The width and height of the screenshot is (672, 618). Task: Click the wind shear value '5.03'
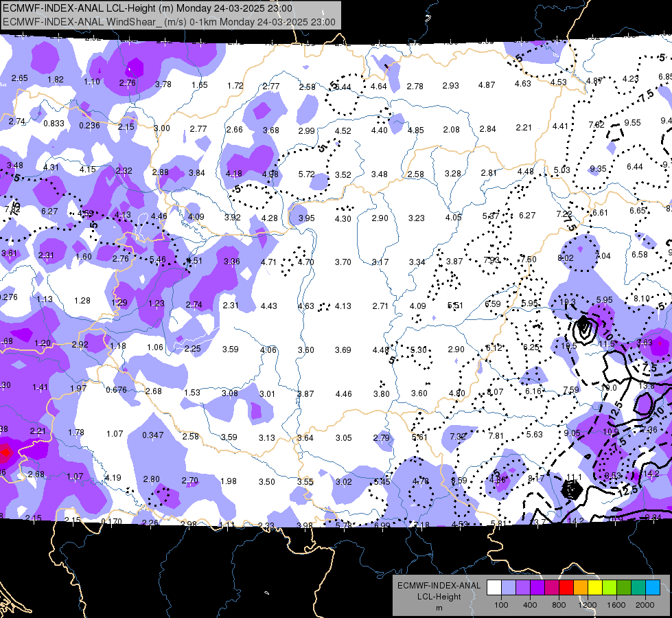tap(562, 170)
